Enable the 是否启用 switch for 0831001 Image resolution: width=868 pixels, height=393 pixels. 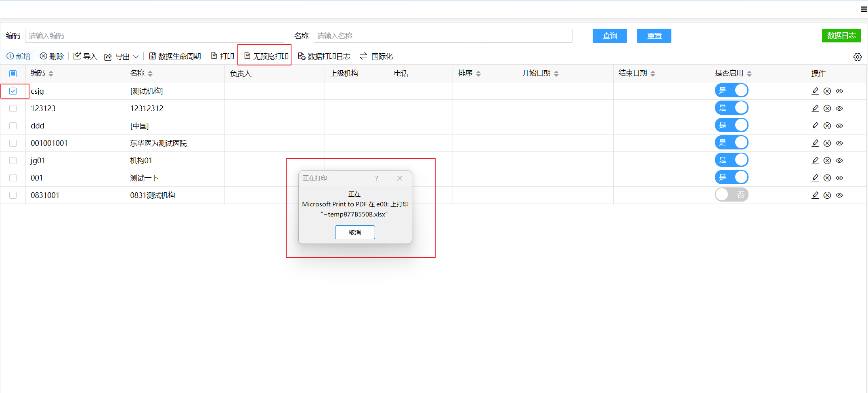(731, 195)
